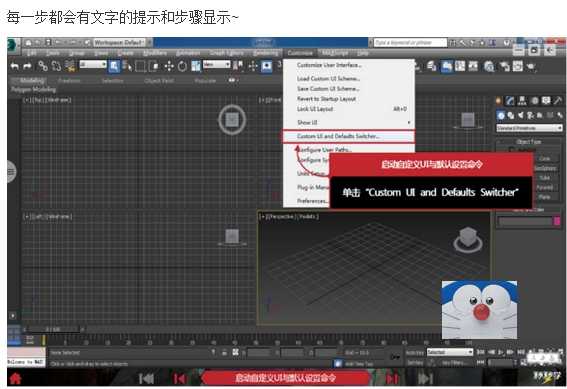The width and height of the screenshot is (567, 389).
Task: Enable the AutoGrid checkbox
Action: (511, 149)
